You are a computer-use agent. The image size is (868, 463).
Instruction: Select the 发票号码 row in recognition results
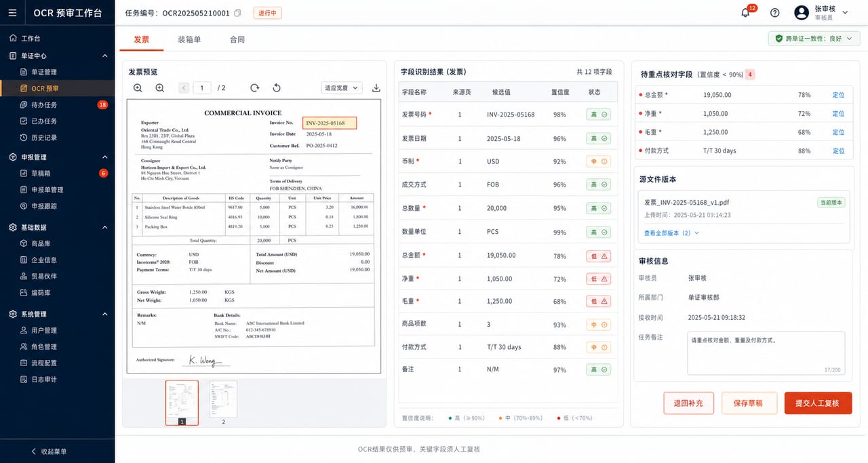coord(508,115)
